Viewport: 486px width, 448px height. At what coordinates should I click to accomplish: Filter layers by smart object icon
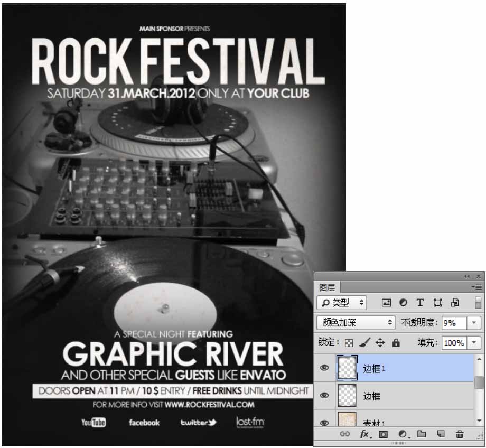tap(455, 303)
